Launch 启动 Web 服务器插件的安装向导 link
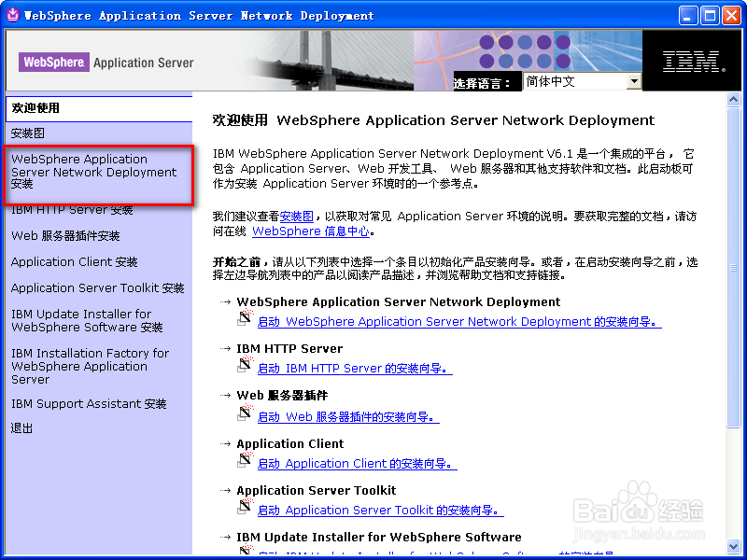Screen dimensions: 747x560 (x=348, y=417)
